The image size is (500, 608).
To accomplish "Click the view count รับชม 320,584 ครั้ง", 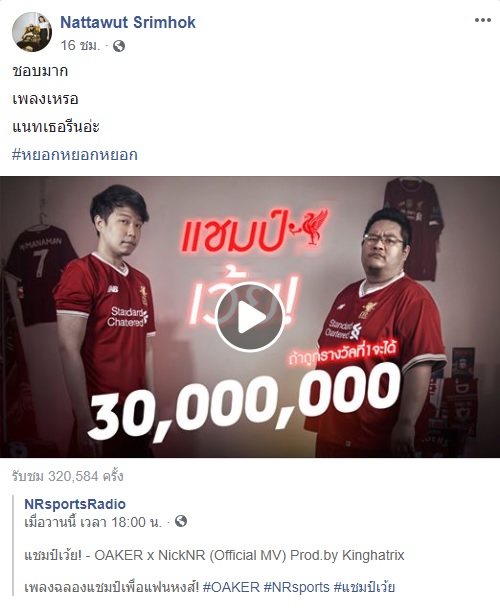I will 67,476.
